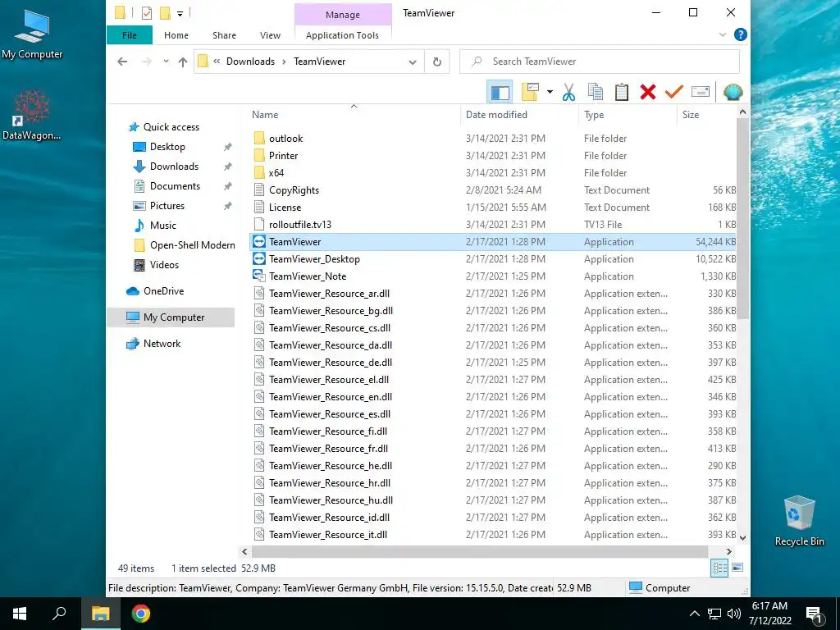Click the TeamViewer application file icon
The height and width of the screenshot is (630, 840).
(x=258, y=242)
